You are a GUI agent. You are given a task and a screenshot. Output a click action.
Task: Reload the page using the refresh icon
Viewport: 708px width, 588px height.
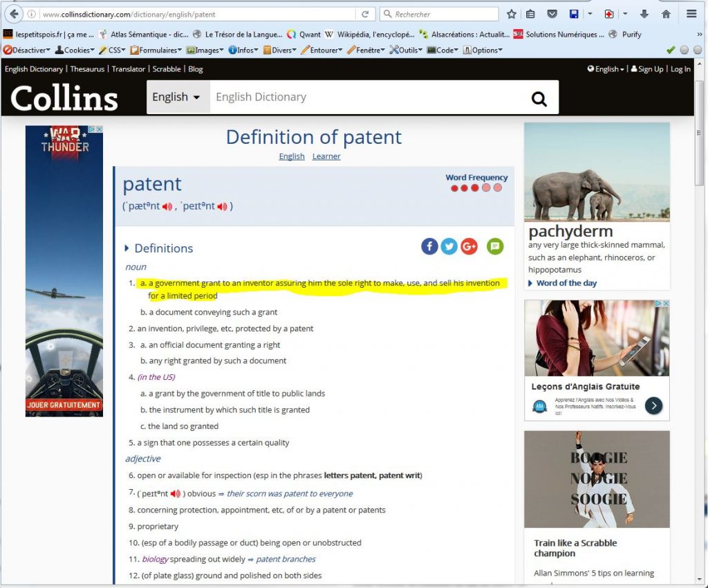tap(365, 14)
